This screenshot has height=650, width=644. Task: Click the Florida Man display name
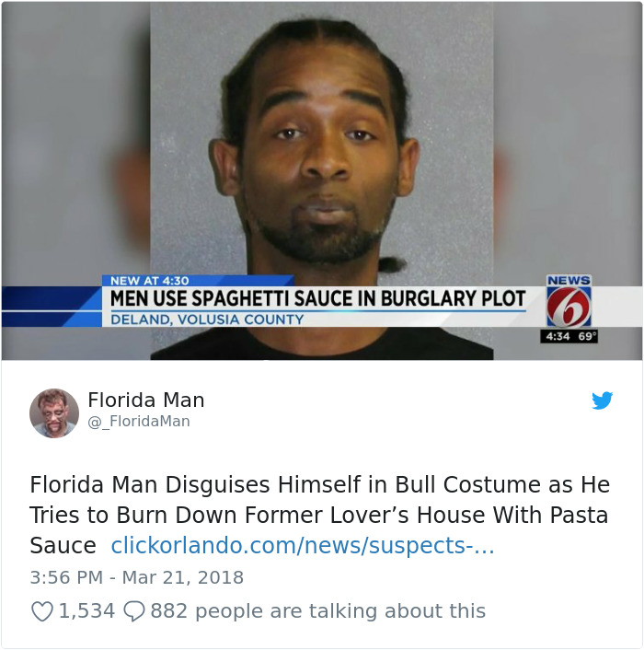[146, 400]
